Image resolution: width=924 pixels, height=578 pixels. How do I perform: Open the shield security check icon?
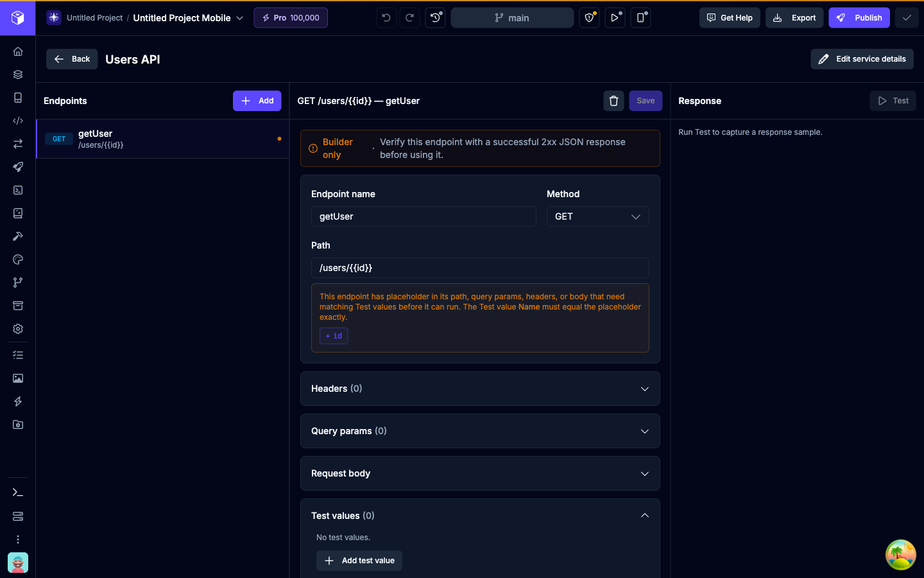pyautogui.click(x=589, y=18)
